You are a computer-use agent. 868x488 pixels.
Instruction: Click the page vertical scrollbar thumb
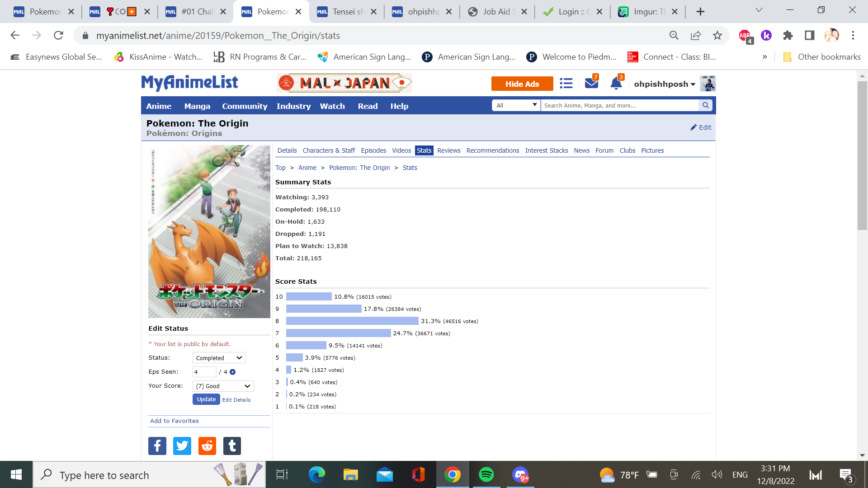(862, 156)
